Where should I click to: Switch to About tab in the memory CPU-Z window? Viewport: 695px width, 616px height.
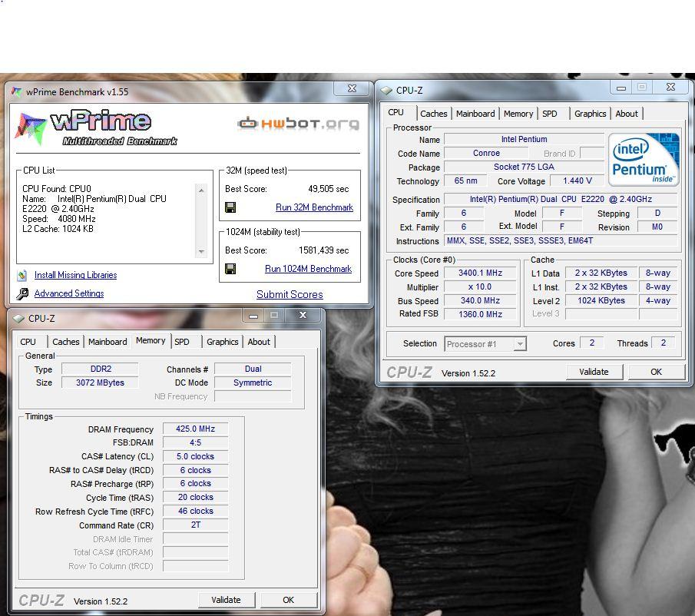coord(259,342)
